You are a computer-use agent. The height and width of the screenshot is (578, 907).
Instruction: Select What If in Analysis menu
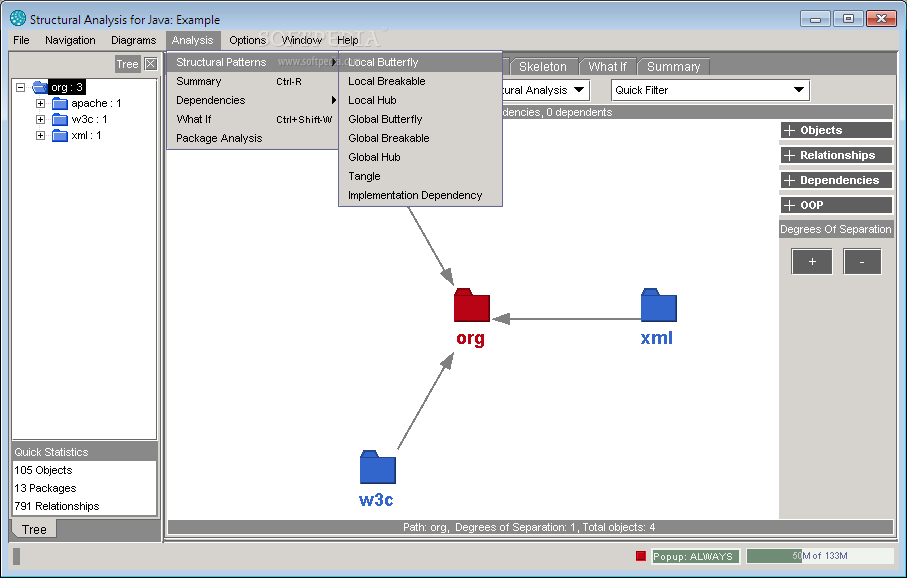coord(253,120)
